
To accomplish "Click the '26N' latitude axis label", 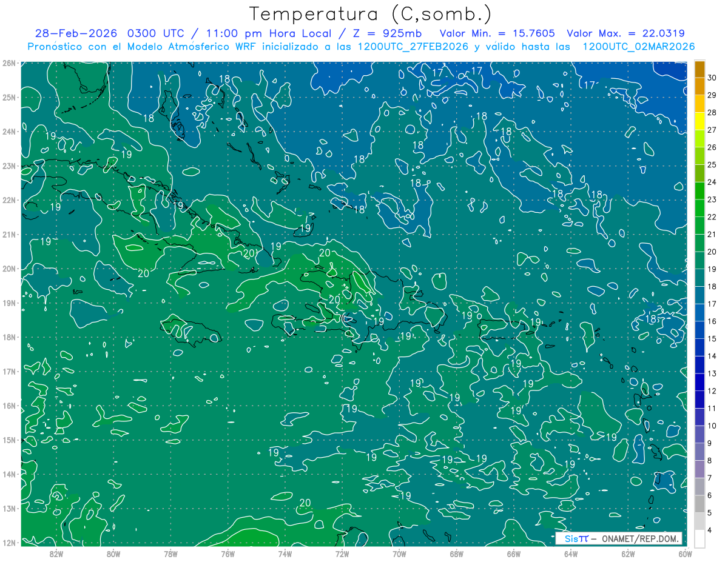I will click(8, 63).
